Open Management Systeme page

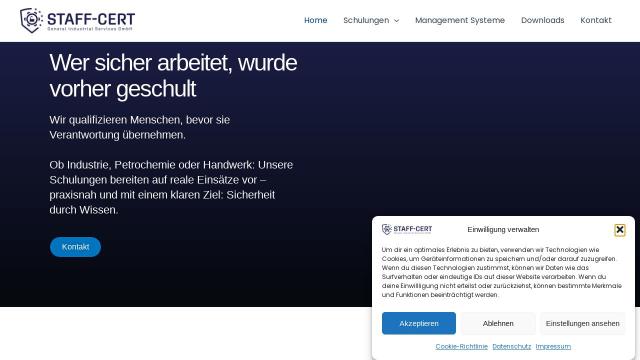pyautogui.click(x=460, y=20)
